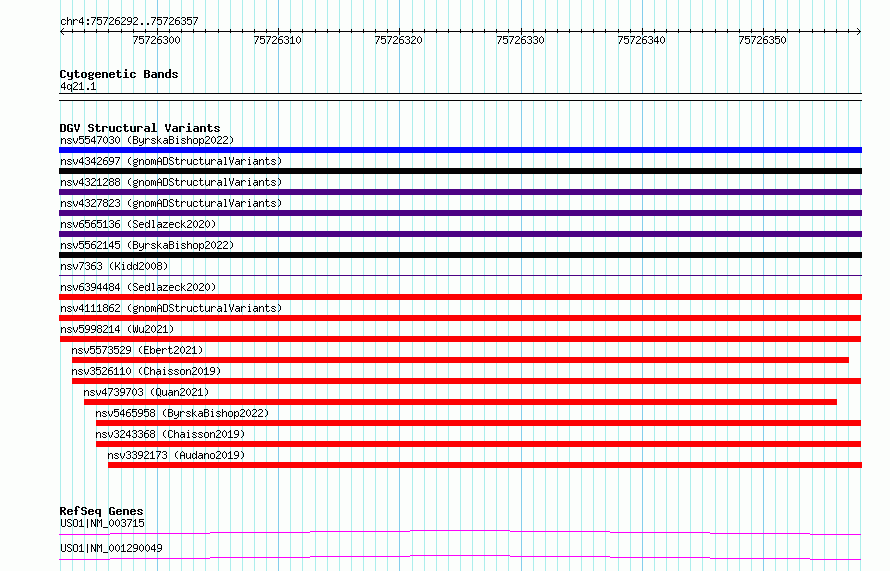Open nsv4342697 (gnomADStructuralVariants) label
The height and width of the screenshot is (571, 890).
coord(171,161)
